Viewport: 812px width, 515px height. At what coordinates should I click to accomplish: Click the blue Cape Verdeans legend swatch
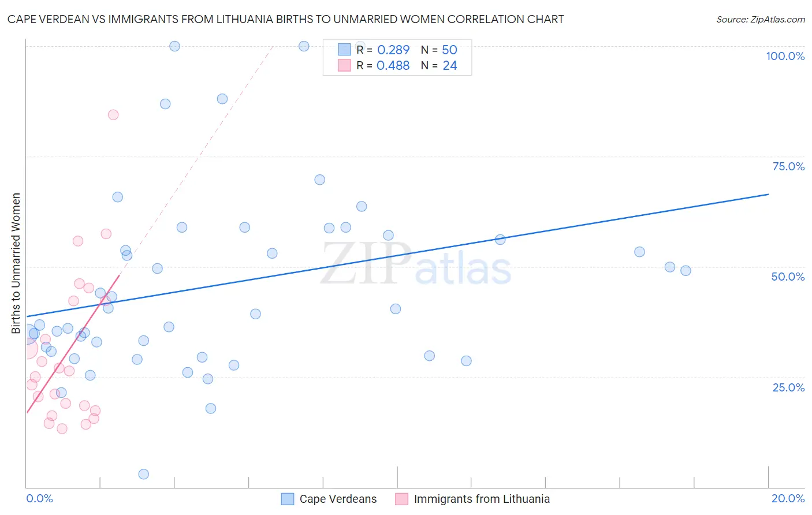(288, 499)
